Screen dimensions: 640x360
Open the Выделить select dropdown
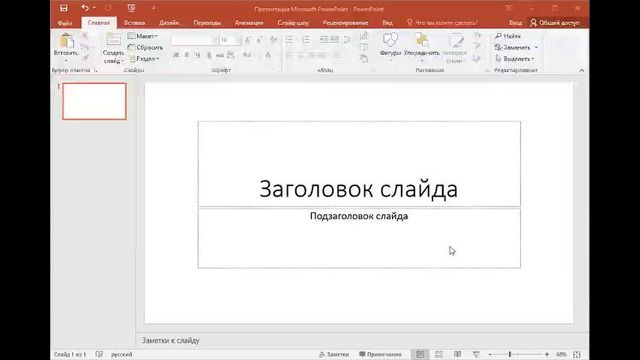click(515, 59)
